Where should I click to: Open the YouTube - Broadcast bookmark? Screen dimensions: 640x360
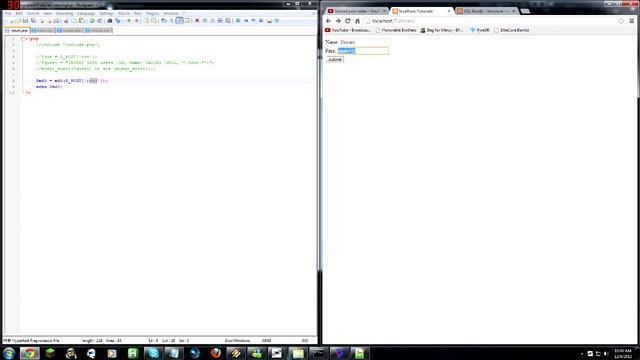coord(348,30)
